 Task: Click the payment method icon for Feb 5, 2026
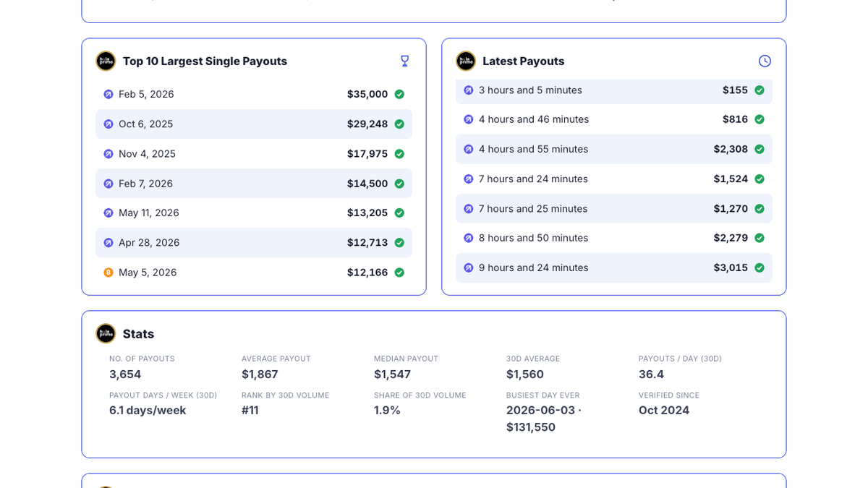(109, 94)
